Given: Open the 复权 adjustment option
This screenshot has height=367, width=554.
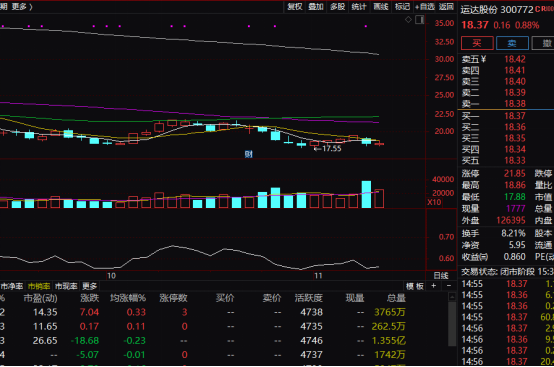Looking at the screenshot, I should pos(295,6).
